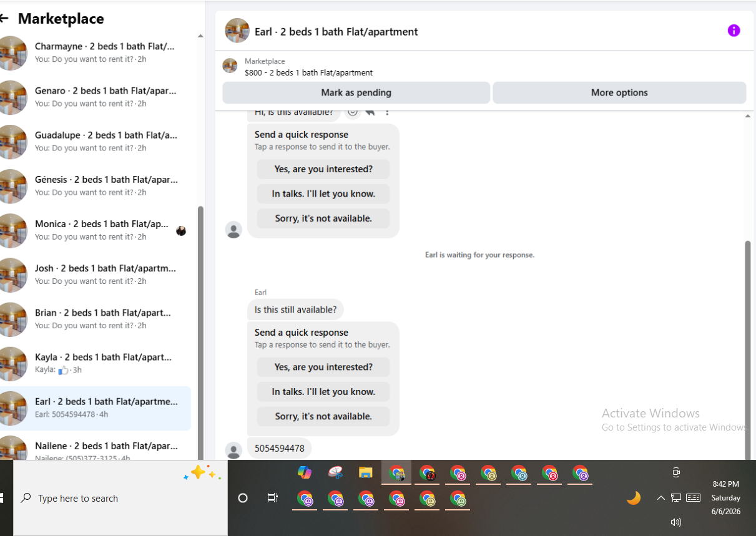Open Task View on the taskbar
This screenshot has width=756, height=536.
click(273, 498)
